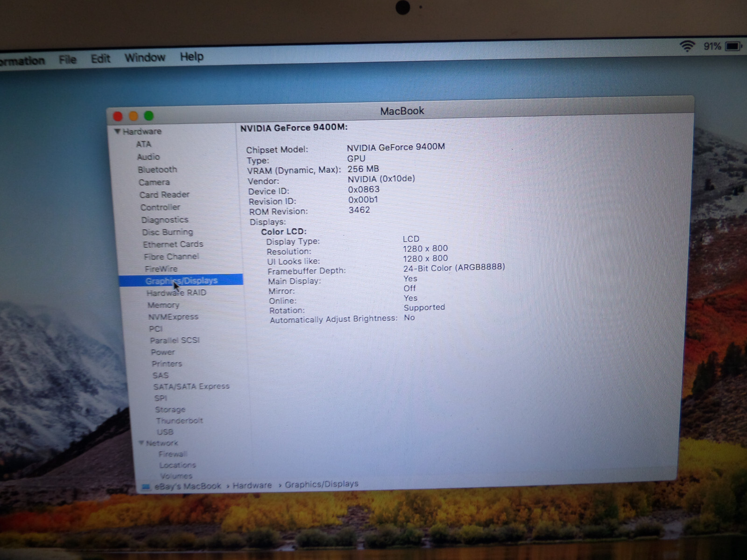Collapse the Network section triangle
The width and height of the screenshot is (747, 560).
tap(141, 443)
